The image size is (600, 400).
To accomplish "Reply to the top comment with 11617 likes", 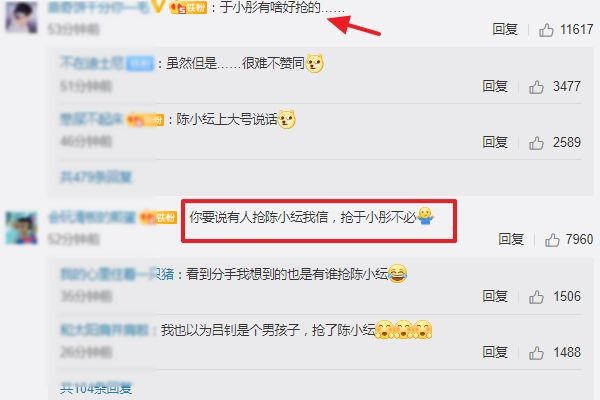I will pos(505,29).
